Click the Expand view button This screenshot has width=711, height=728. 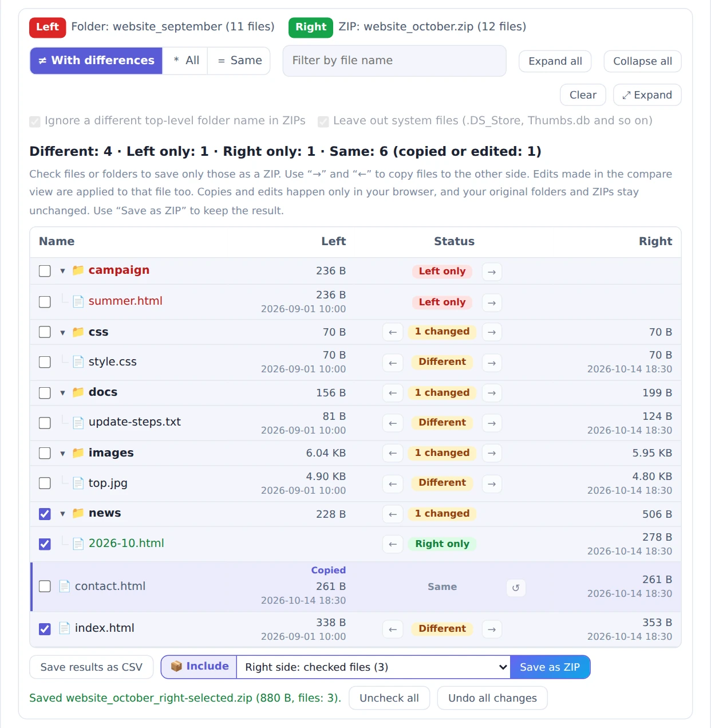coord(647,95)
